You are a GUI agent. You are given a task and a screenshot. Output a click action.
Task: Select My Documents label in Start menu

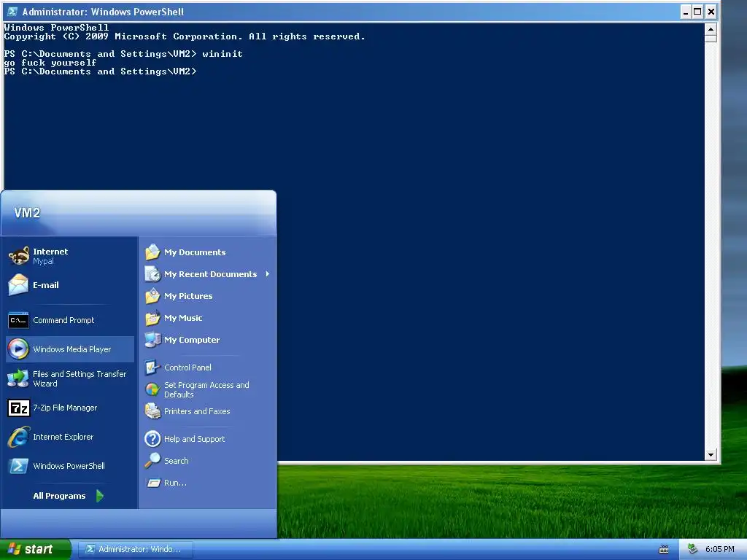coord(195,252)
